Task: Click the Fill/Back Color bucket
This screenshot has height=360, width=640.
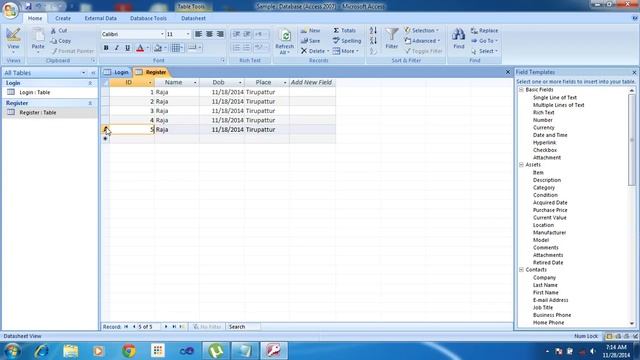Action: click(158, 48)
